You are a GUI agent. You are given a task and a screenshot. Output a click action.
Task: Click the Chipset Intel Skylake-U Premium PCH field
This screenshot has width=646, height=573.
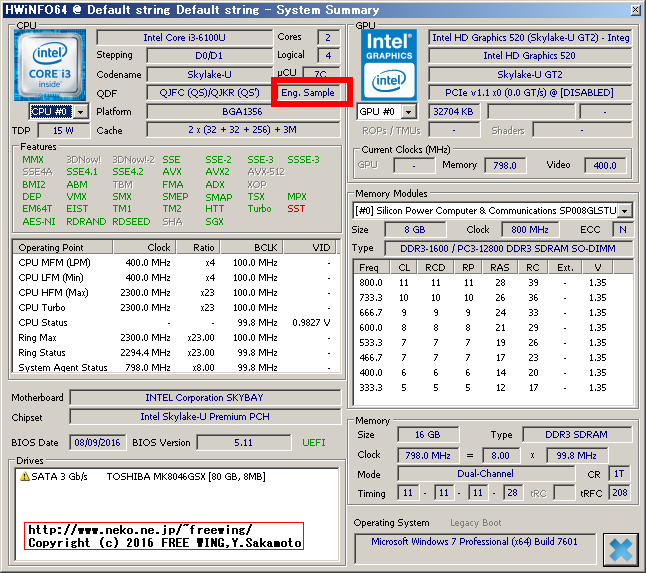tap(205, 417)
